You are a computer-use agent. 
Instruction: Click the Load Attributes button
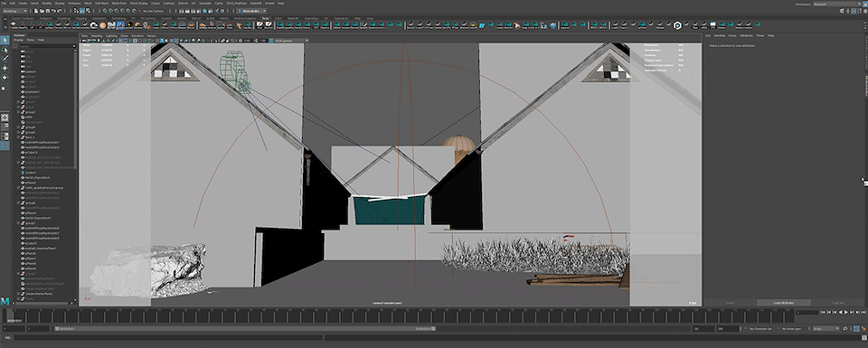coord(784,303)
